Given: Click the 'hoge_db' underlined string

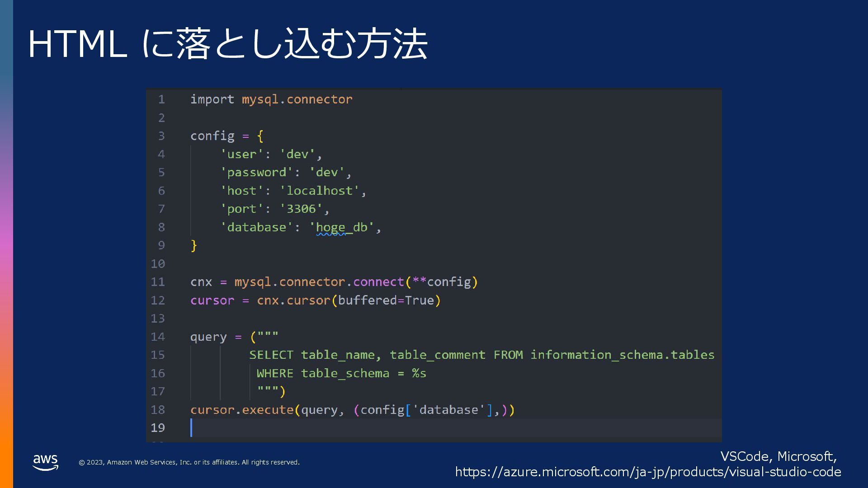Looking at the screenshot, I should (x=341, y=227).
